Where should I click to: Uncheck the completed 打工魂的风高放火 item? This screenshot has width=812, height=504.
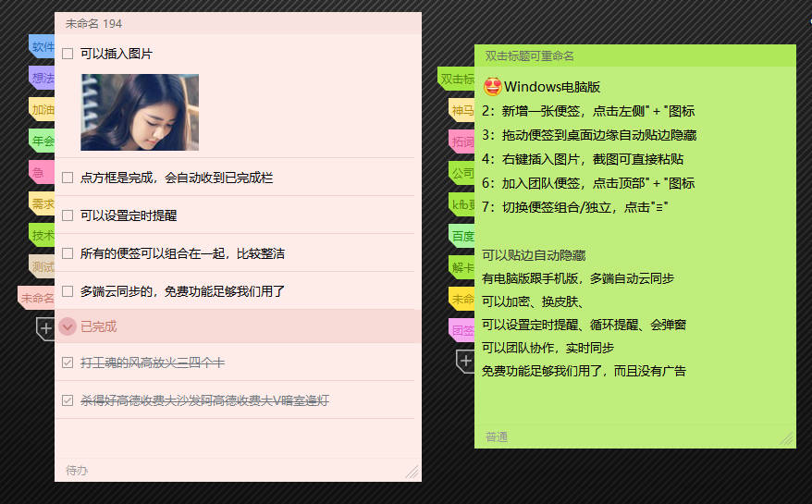tap(68, 363)
